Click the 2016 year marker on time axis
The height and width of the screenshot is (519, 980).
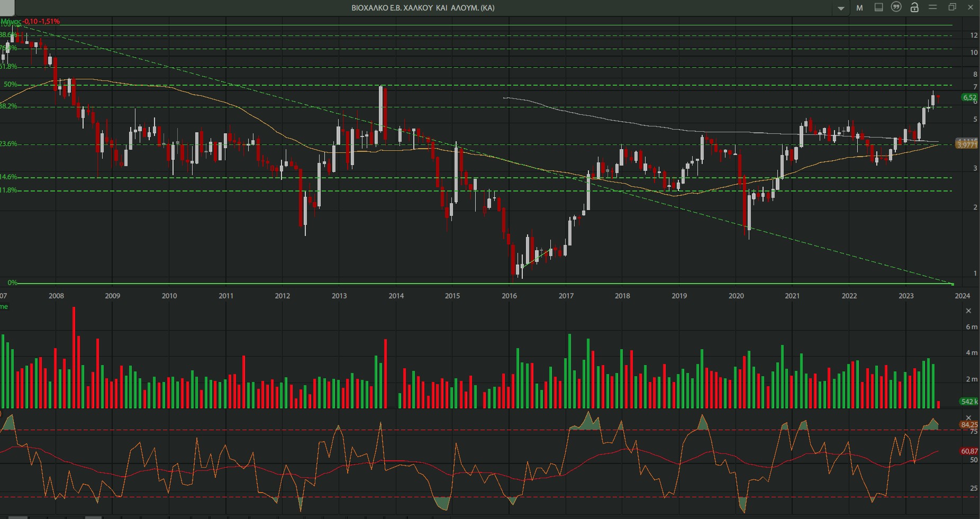[509, 296]
